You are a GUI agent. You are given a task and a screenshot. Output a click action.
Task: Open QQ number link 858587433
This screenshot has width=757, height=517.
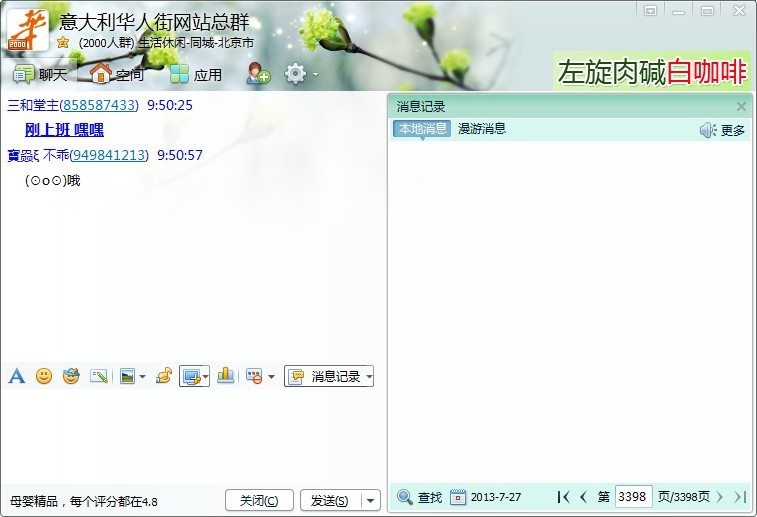point(99,105)
